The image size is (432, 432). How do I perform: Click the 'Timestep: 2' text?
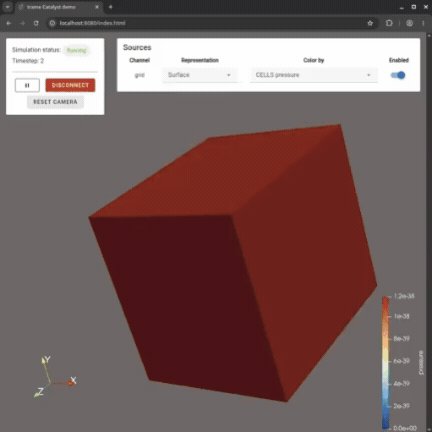[x=28, y=61]
